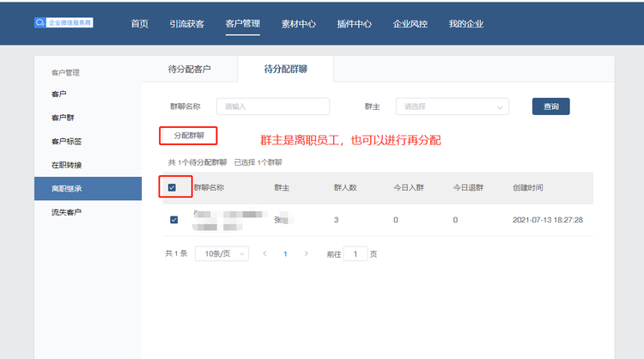Open 企业风控 in top navigation
The image size is (644, 359).
click(x=411, y=23)
